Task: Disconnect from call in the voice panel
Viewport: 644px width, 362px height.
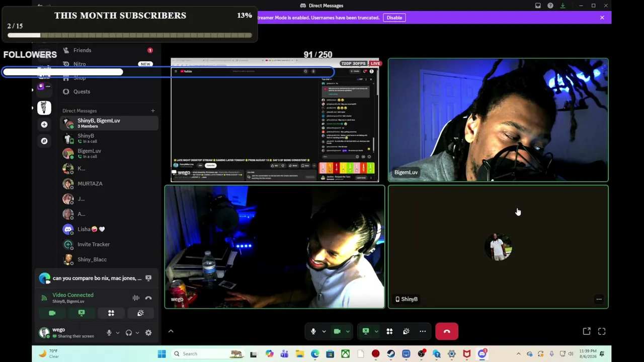Action: [x=148, y=298]
